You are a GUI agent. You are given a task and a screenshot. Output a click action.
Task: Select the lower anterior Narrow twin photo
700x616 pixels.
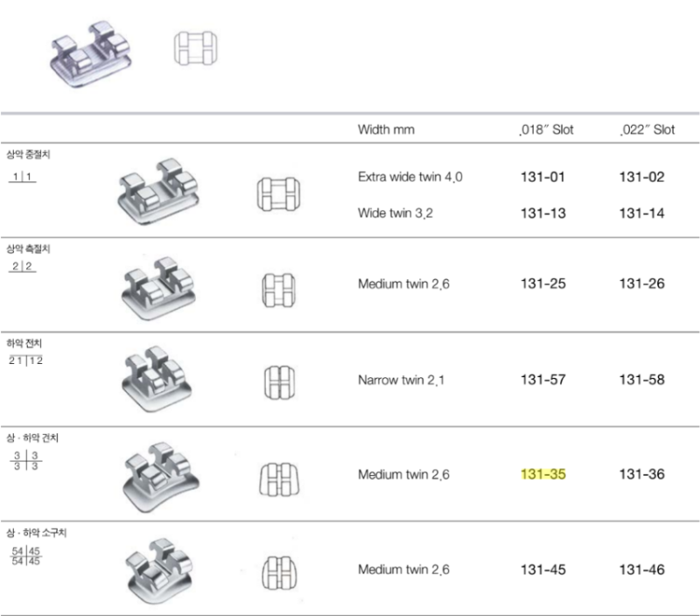pos(157,379)
